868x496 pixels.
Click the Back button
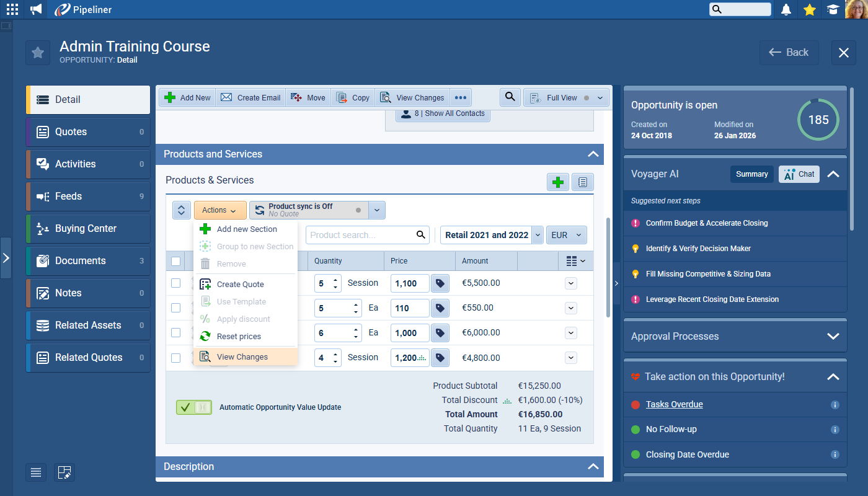tap(789, 53)
